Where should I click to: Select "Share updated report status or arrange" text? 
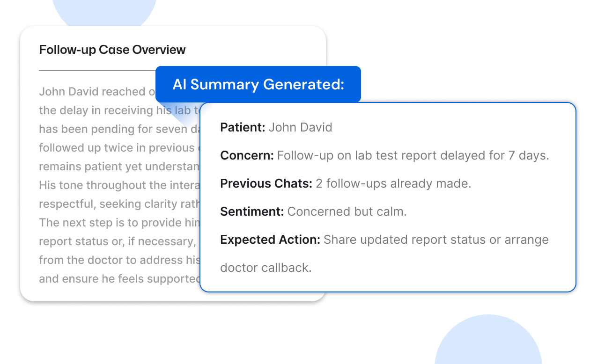point(436,240)
